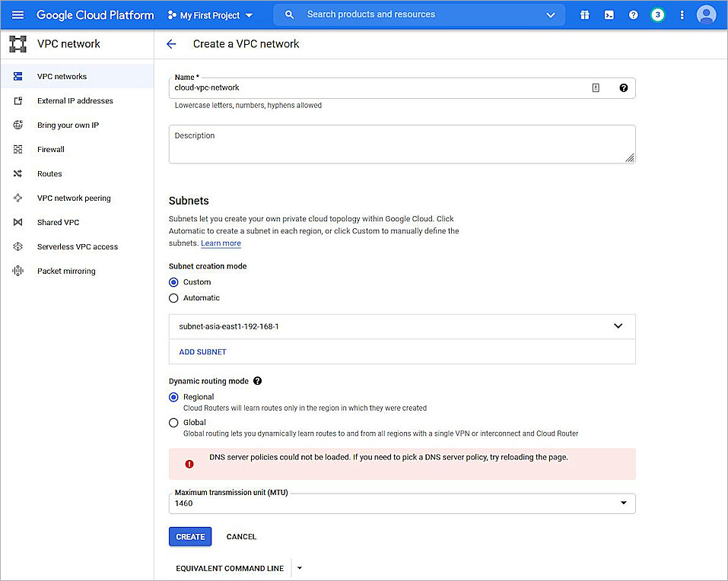Select Firewall in the sidebar
Screen dimensions: 728x581
(x=50, y=149)
